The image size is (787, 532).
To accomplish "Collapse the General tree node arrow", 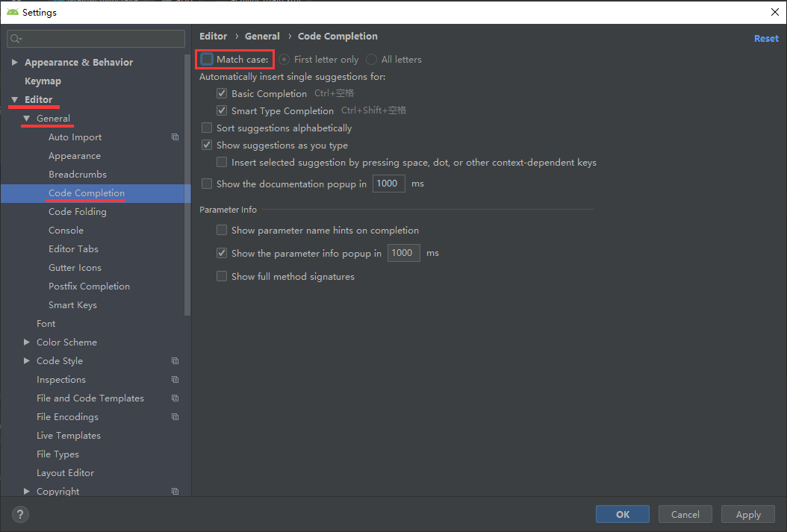I will coord(27,119).
